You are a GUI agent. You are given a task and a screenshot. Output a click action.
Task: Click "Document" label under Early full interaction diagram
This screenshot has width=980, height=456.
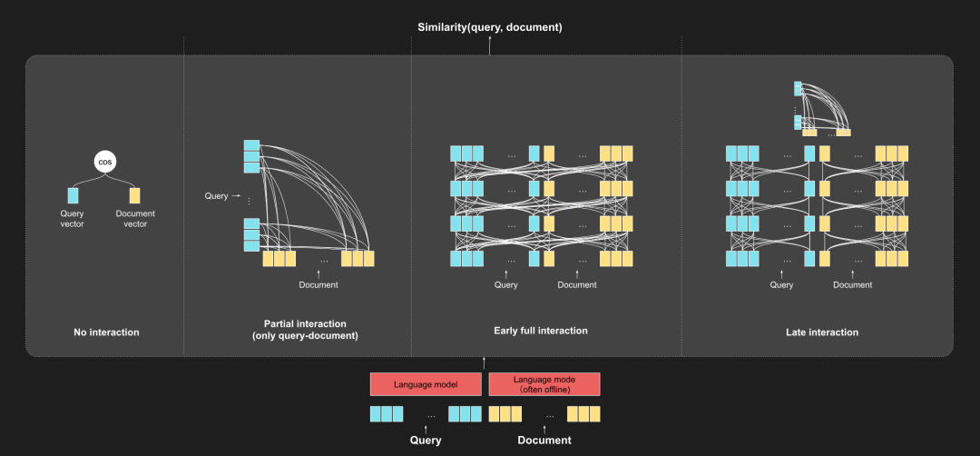[x=577, y=285]
